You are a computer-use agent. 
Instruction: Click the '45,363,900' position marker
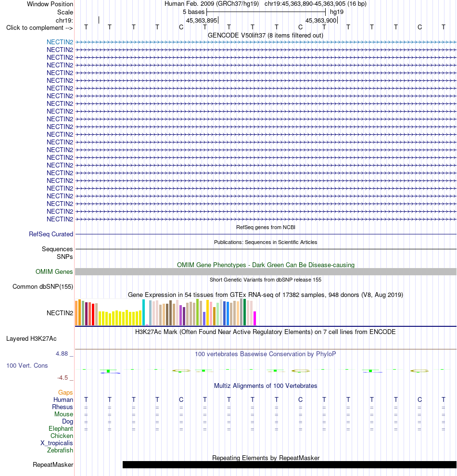tap(321, 20)
